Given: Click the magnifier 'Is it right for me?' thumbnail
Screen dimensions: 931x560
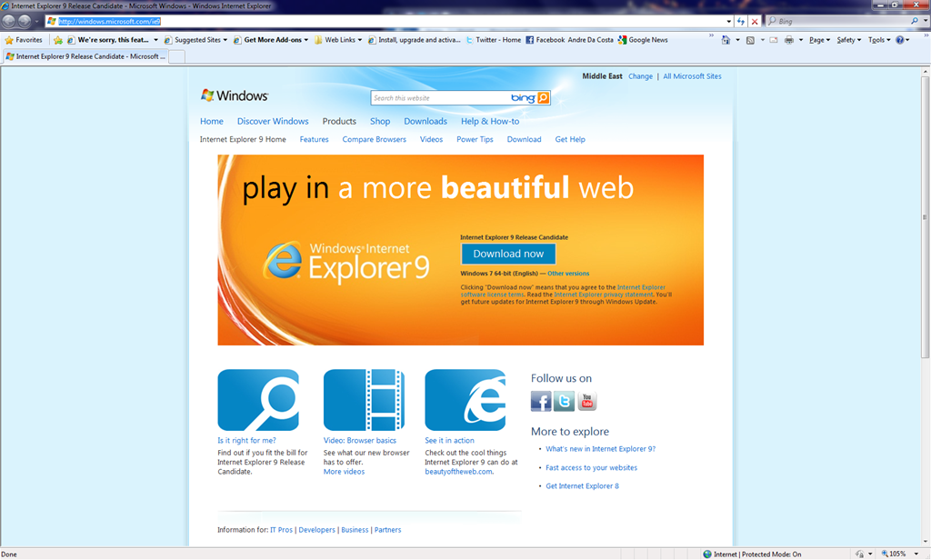Looking at the screenshot, I should pos(258,400).
